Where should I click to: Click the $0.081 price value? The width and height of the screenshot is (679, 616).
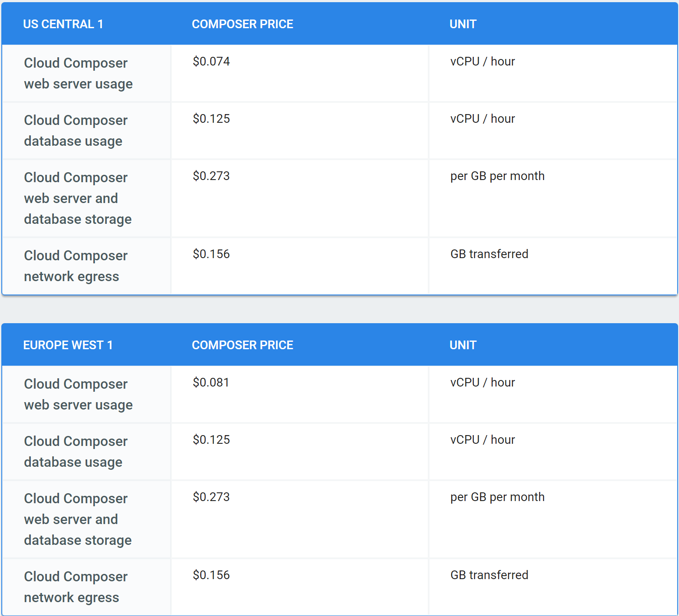pos(211,383)
